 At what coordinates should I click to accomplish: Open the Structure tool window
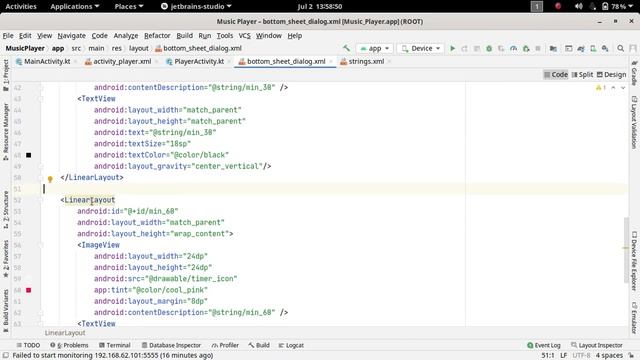coord(6,209)
